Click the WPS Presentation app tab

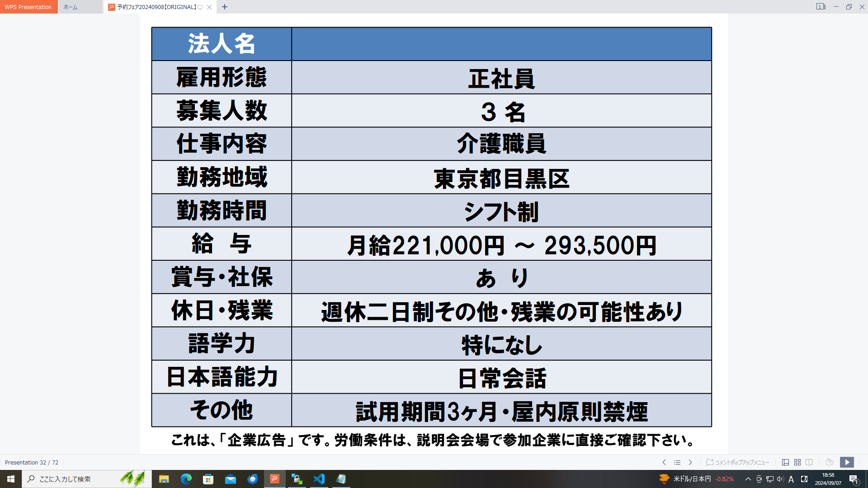tap(28, 7)
